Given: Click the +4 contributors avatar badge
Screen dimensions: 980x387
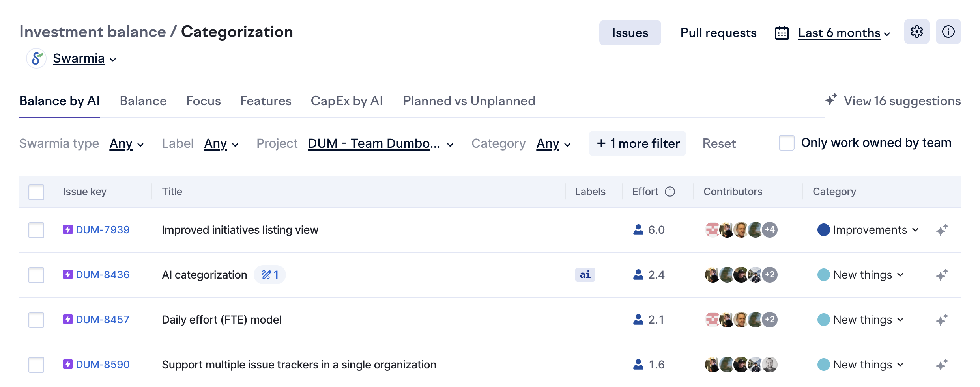Looking at the screenshot, I should point(770,230).
